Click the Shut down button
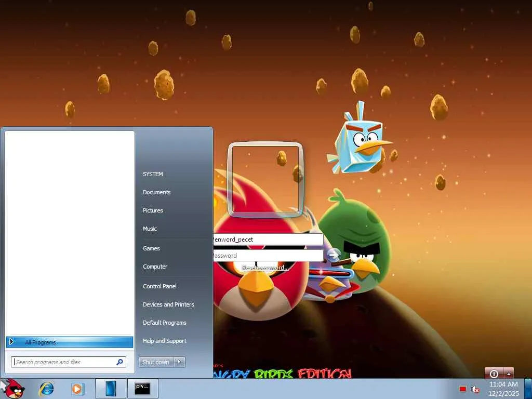 (156, 362)
